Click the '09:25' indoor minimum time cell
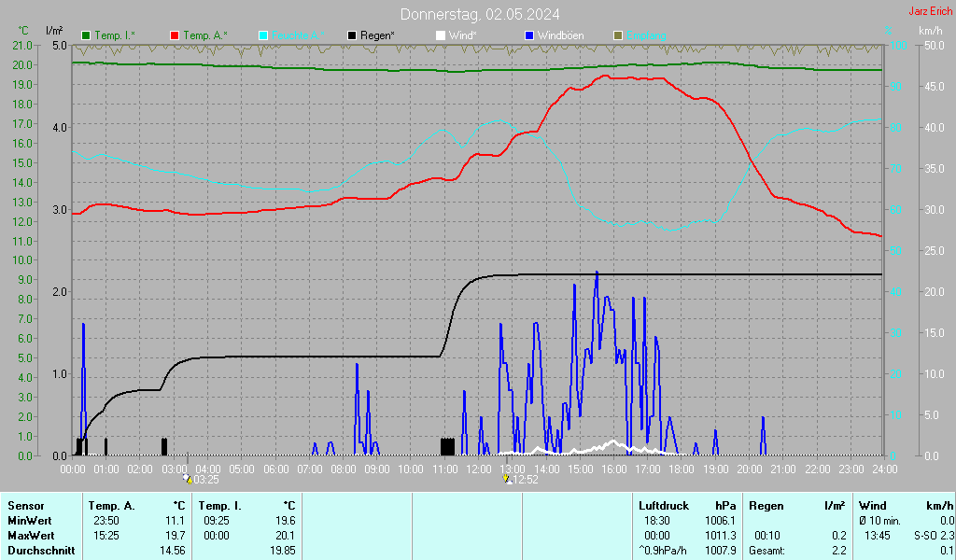The height and width of the screenshot is (560, 956). tap(217, 521)
